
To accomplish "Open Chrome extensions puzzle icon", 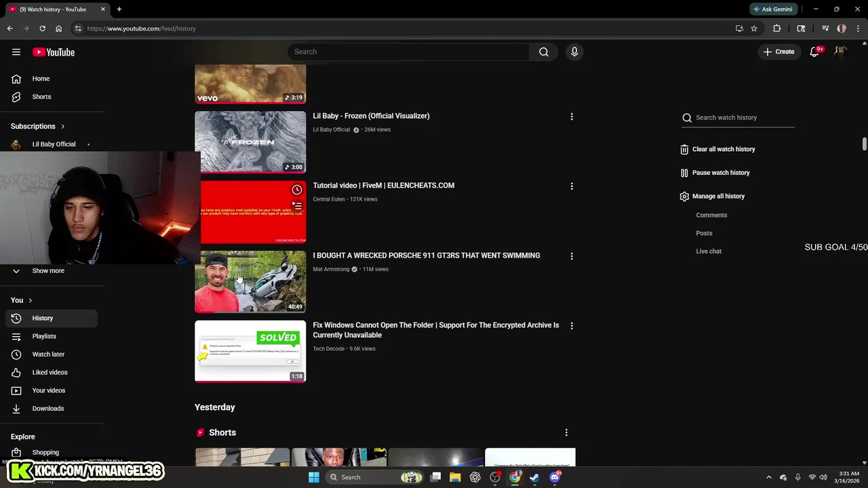I will click(x=777, y=28).
